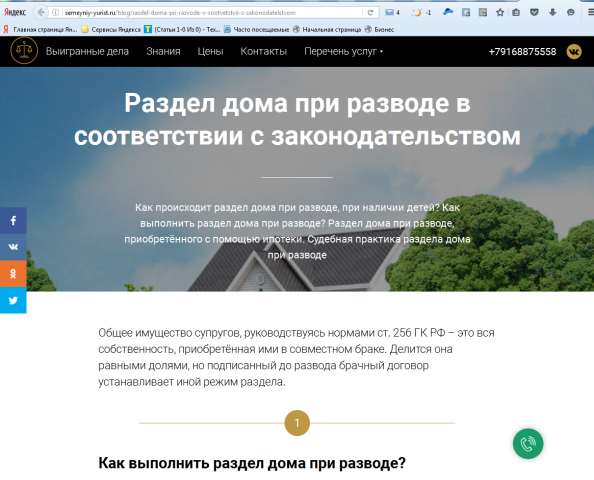Open the chat bubble icon in toolbar

coord(571,13)
